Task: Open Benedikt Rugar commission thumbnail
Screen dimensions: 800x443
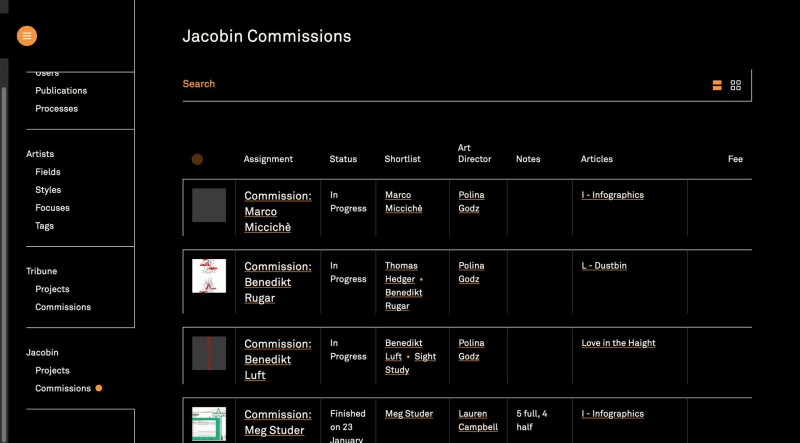Action: (x=209, y=276)
